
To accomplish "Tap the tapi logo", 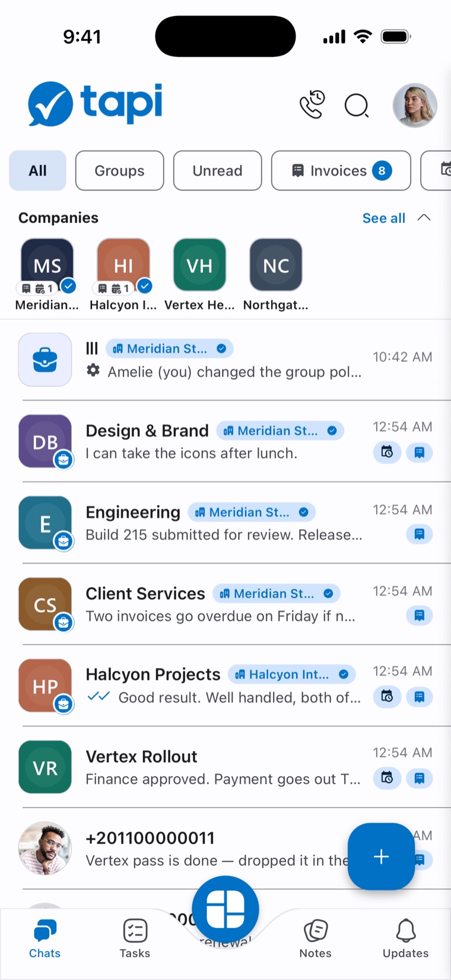I will [95, 104].
